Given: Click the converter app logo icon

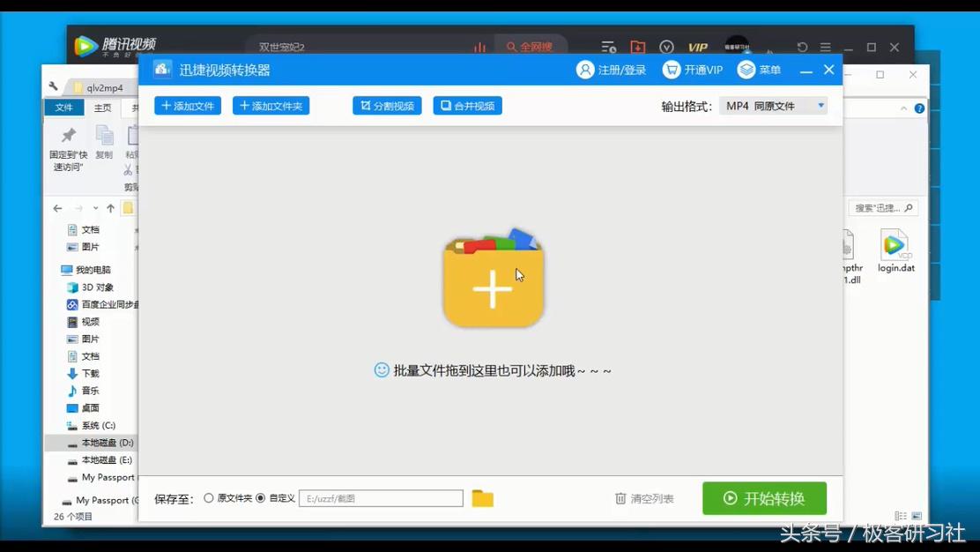Looking at the screenshot, I should (162, 70).
